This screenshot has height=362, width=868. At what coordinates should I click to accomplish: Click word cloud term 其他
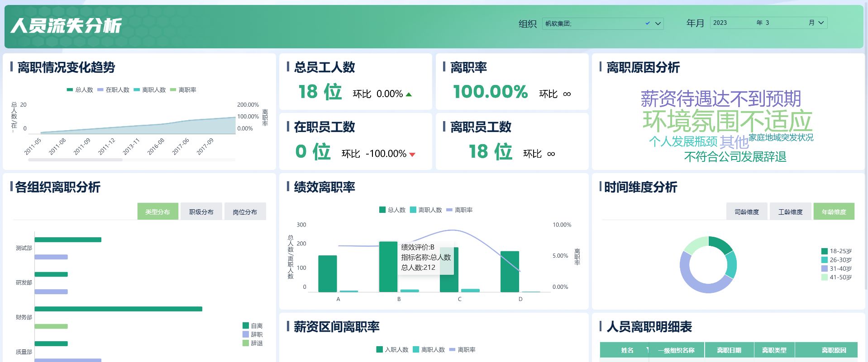[x=734, y=142]
